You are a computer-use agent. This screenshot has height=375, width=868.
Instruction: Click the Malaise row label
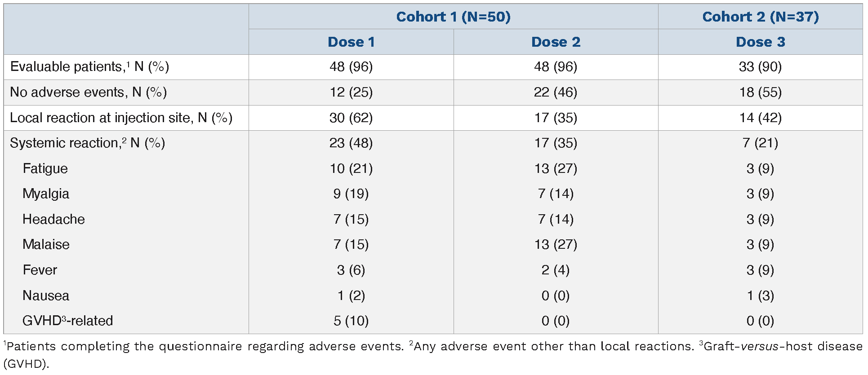(46, 245)
